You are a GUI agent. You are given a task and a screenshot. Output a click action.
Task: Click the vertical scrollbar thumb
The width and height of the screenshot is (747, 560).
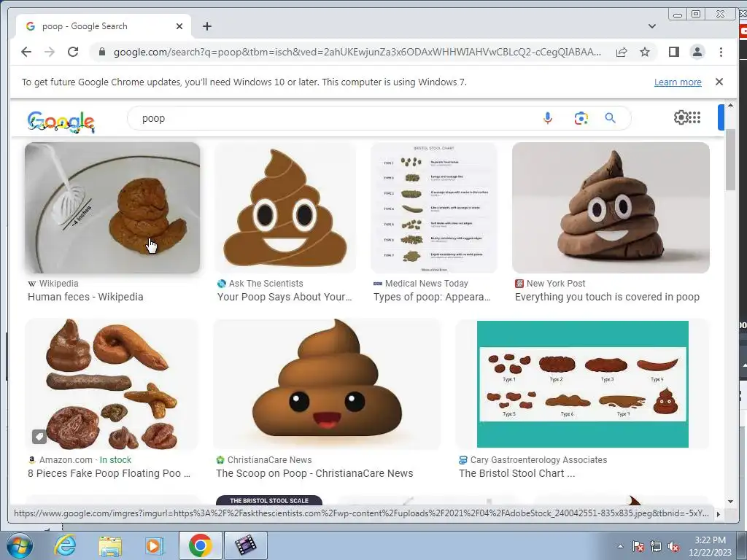click(x=730, y=160)
